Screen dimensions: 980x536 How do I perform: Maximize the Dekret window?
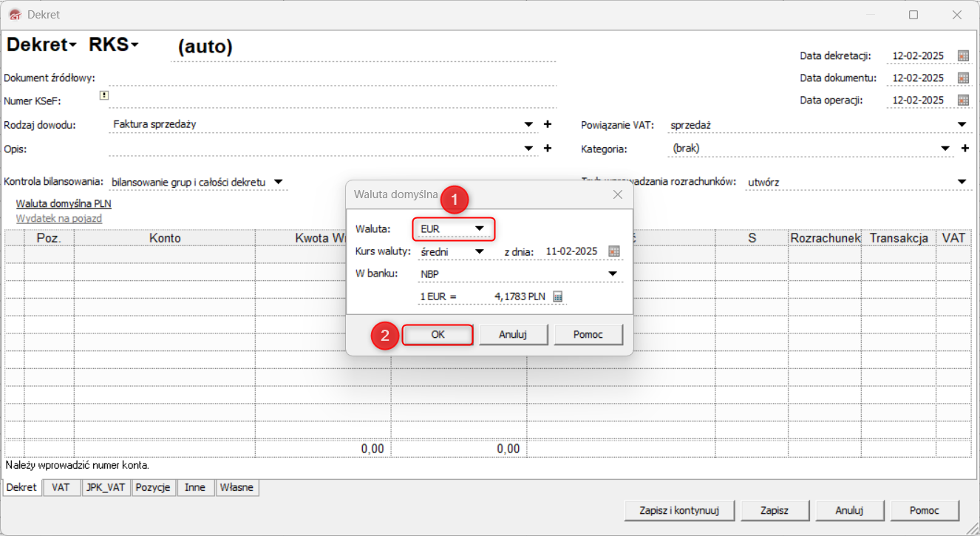click(913, 15)
